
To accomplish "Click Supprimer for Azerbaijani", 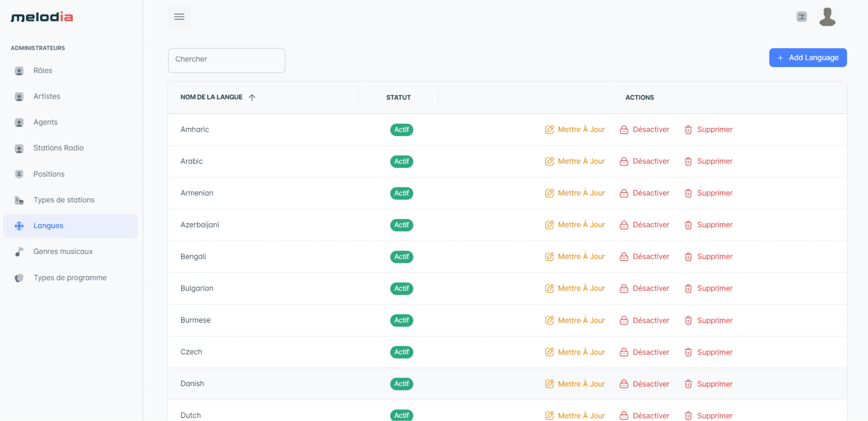I will tap(714, 225).
